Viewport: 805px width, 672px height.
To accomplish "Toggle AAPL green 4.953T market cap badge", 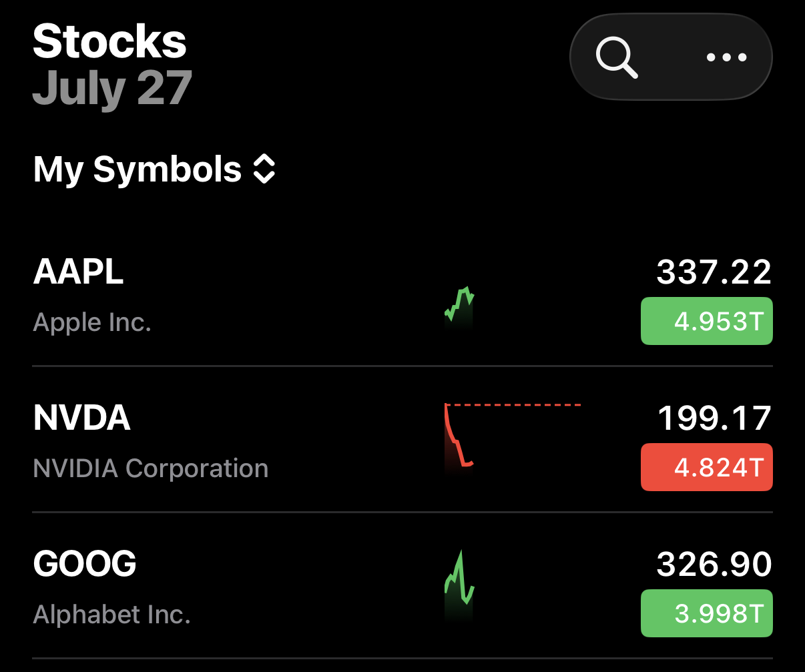I will [x=707, y=321].
